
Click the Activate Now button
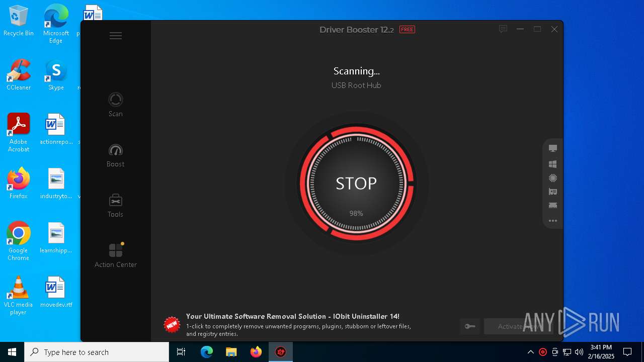[x=518, y=326]
